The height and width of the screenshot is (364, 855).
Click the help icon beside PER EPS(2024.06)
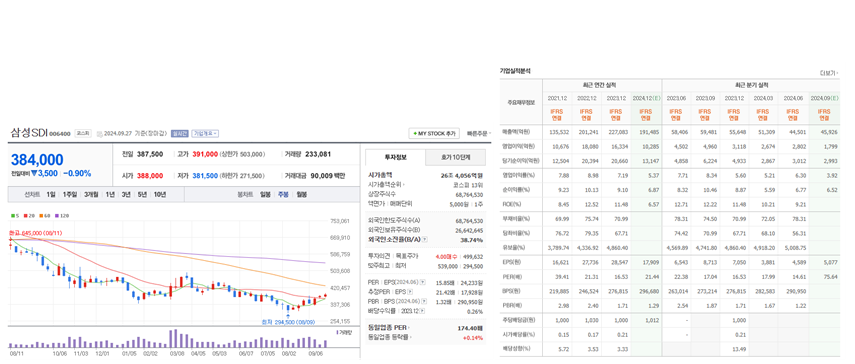click(423, 283)
